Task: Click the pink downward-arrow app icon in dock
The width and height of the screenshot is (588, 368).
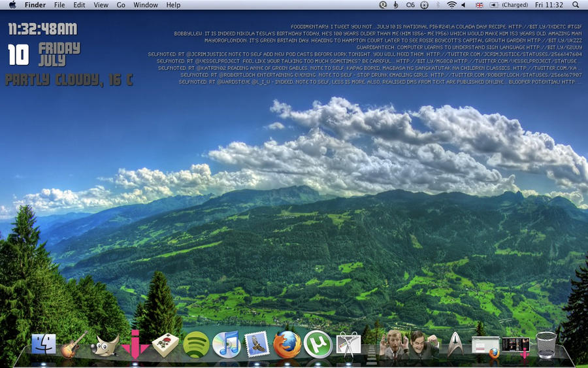Action: click(x=135, y=344)
